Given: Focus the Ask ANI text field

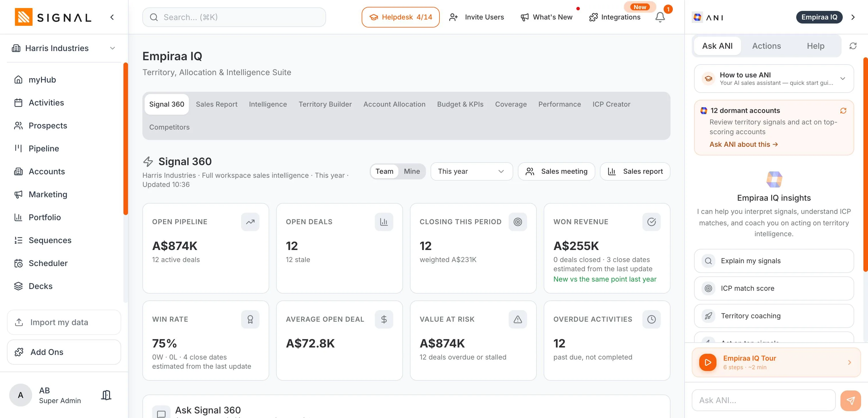Looking at the screenshot, I should pyautogui.click(x=764, y=401).
